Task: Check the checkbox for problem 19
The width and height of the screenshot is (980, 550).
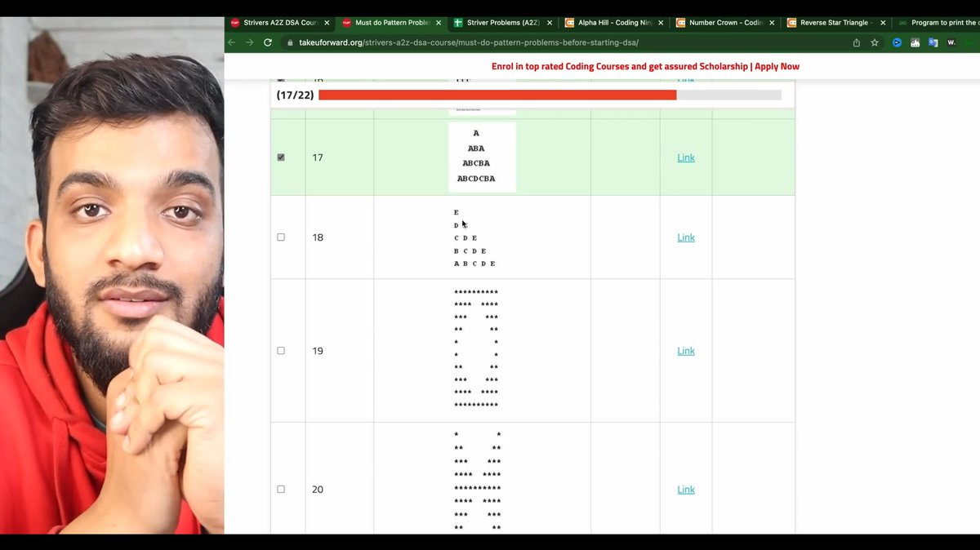Action: 281,351
